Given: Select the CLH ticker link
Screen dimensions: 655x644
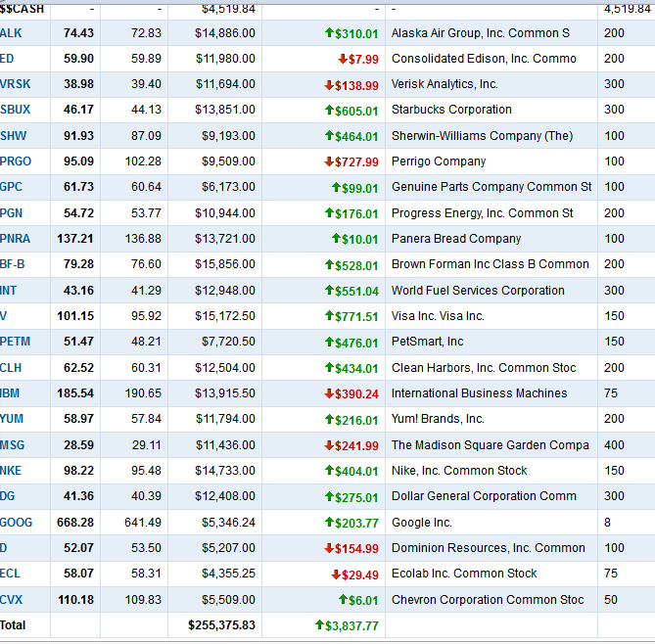Looking at the screenshot, I should click(x=11, y=368).
